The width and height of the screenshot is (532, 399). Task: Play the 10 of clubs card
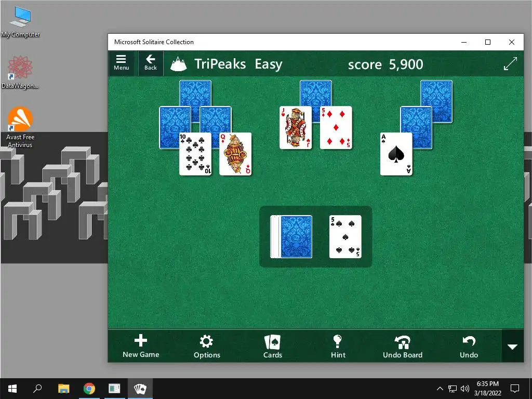coord(195,154)
